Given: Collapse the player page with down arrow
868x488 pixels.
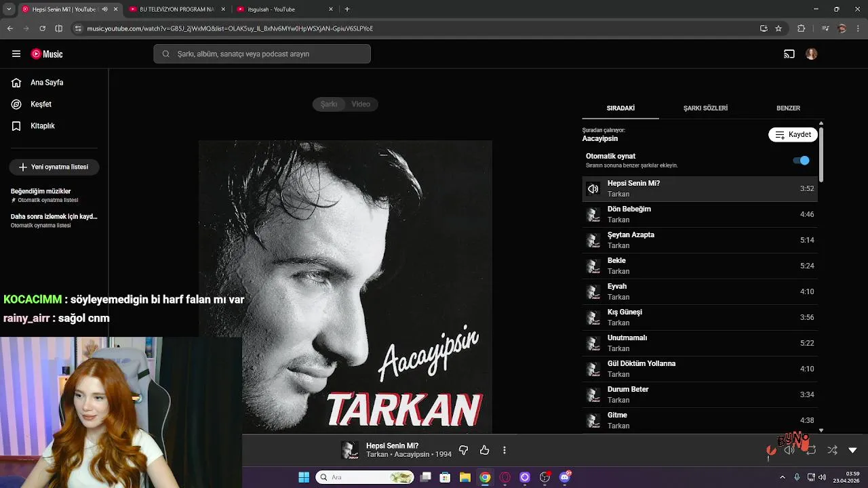Looking at the screenshot, I should (853, 450).
